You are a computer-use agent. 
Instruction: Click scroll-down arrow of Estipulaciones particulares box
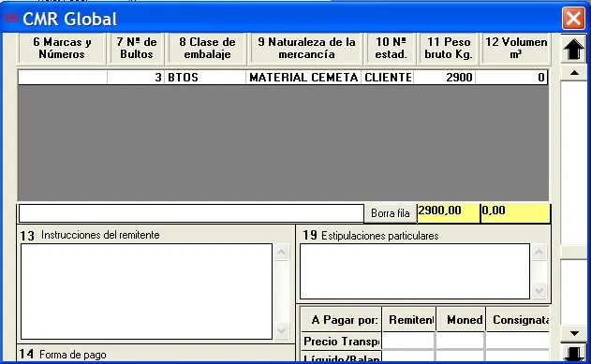point(539,291)
